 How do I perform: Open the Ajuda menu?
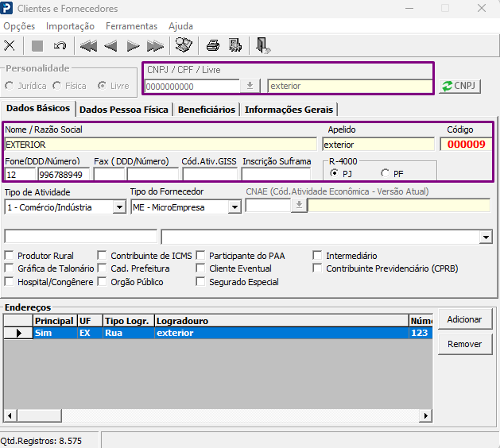[x=180, y=26]
